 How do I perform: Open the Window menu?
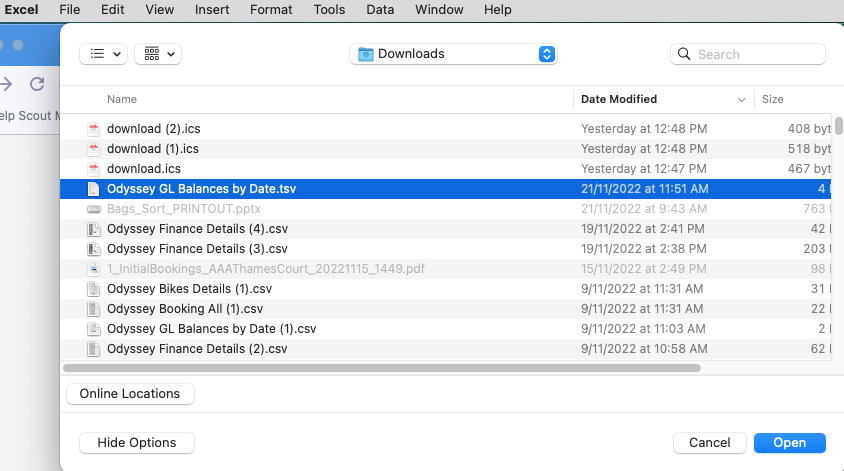pyautogui.click(x=439, y=10)
